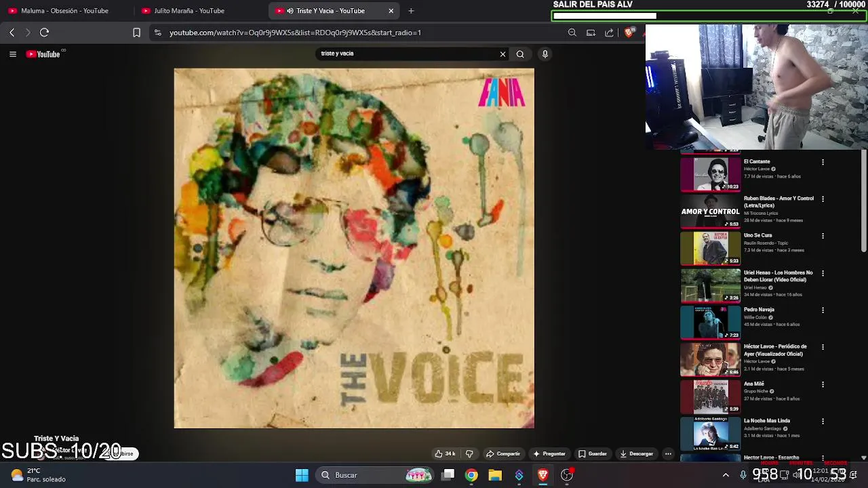Open more actions ellipsis beside Descargar
Viewport: 868px width, 488px height.
coord(668,454)
